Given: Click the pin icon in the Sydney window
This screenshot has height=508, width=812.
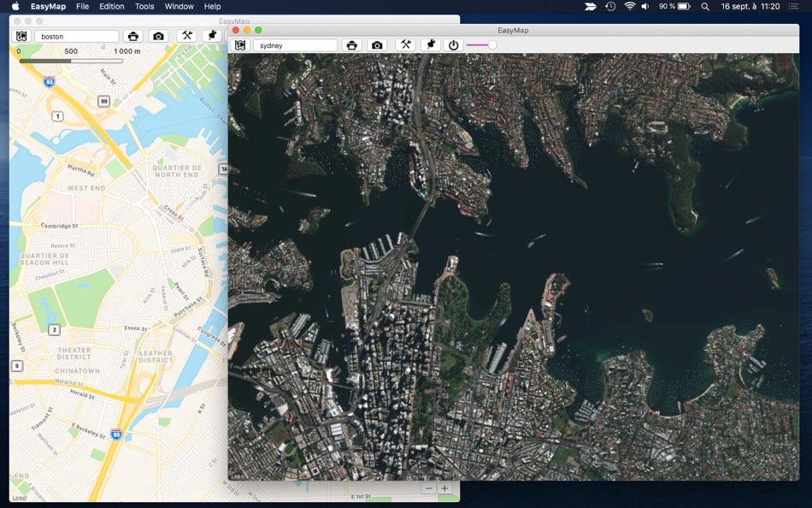Looking at the screenshot, I should [430, 45].
